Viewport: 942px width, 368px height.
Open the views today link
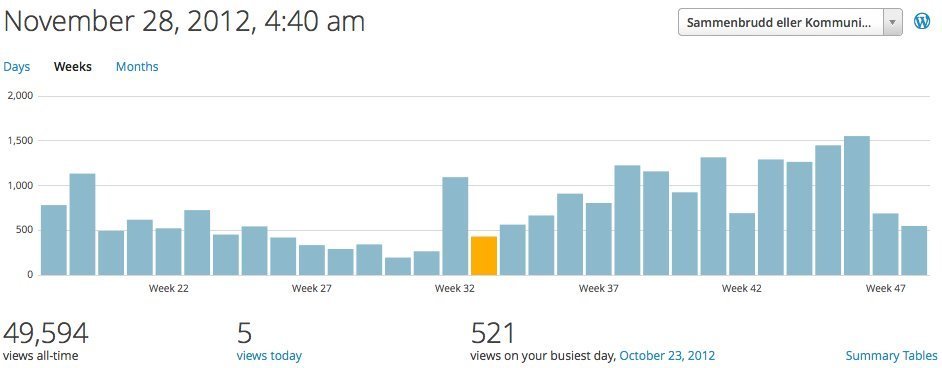(269, 355)
